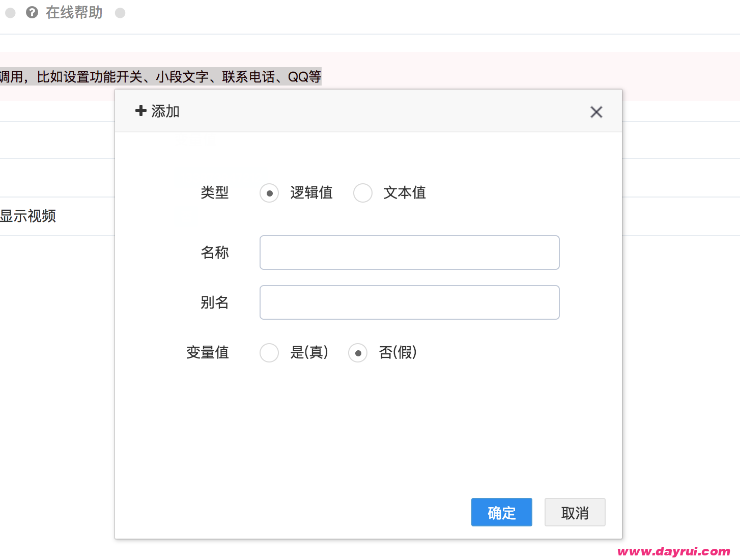This screenshot has height=560, width=740.
Task: Open the 在线帮助 link
Action: click(x=74, y=12)
